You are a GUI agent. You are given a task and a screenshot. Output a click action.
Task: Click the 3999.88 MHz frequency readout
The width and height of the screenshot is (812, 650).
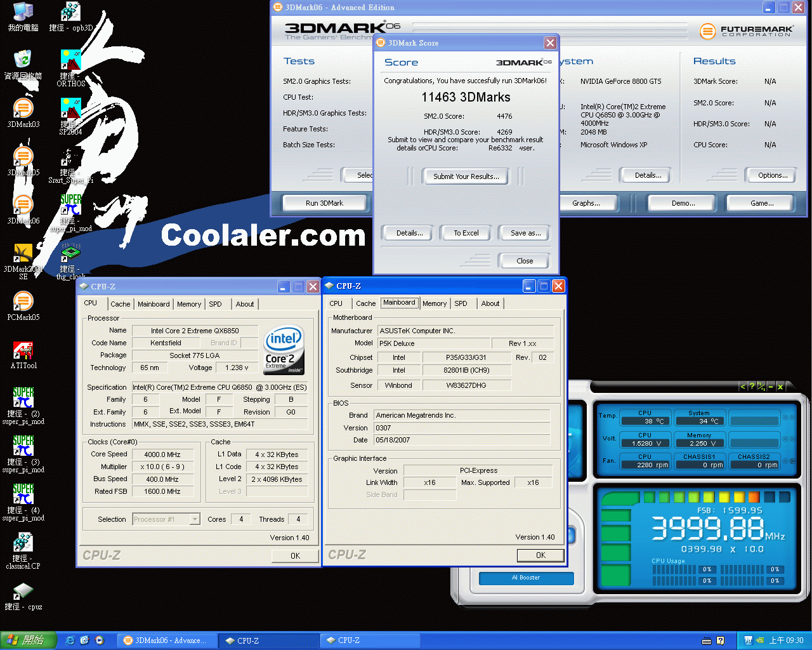click(x=718, y=528)
